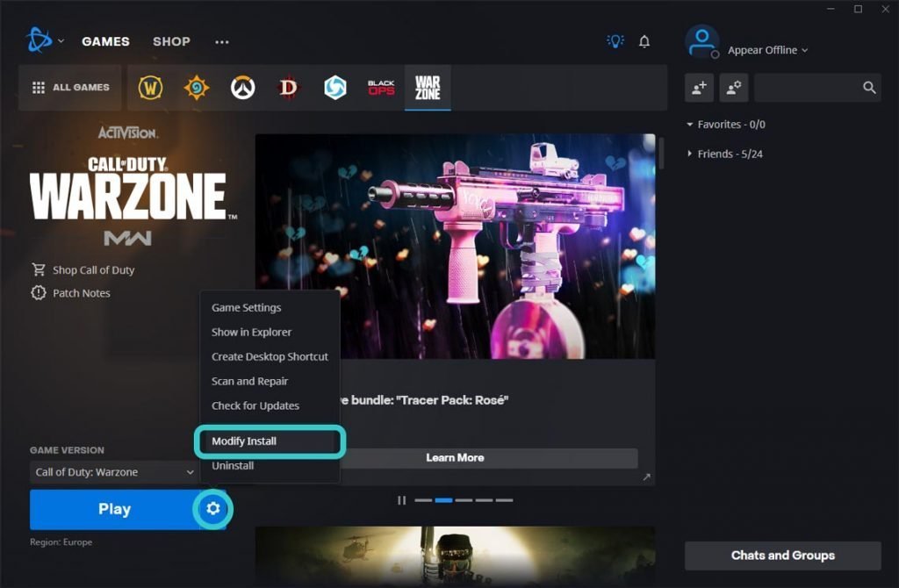Open notifications bell

tap(644, 41)
